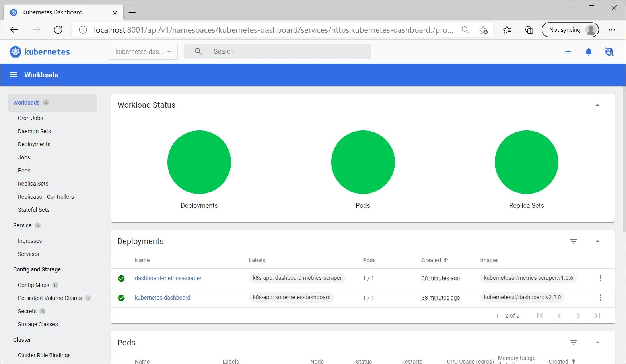The width and height of the screenshot is (626, 364).
Task: Collapse the Pods card
Action: click(597, 343)
